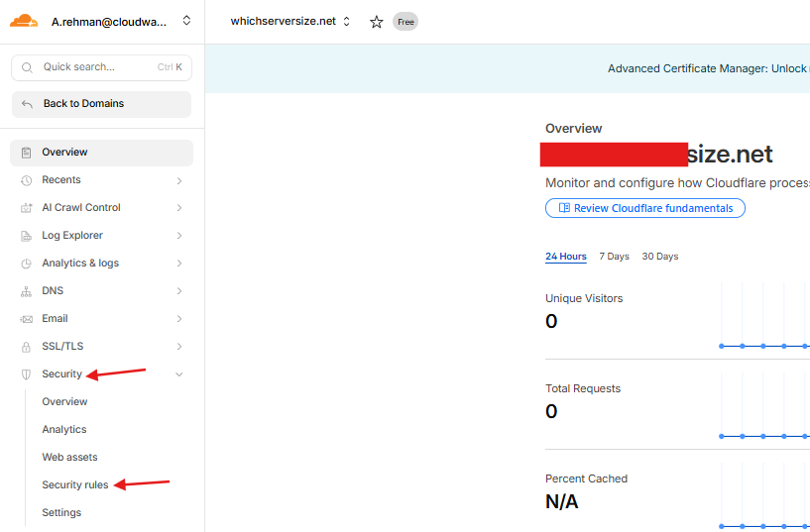The width and height of the screenshot is (810, 532).
Task: Click the Overview clipboard icon in sidebar
Action: pos(26,153)
